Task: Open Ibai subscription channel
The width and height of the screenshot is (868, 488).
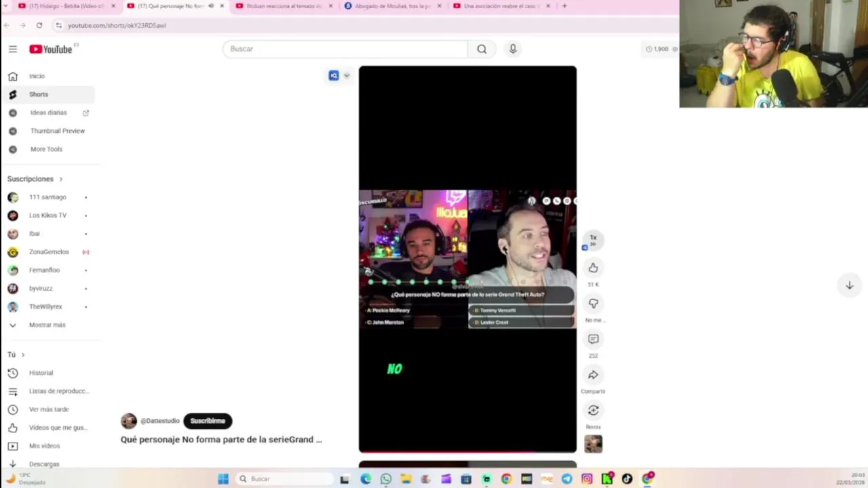Action: [47, 234]
